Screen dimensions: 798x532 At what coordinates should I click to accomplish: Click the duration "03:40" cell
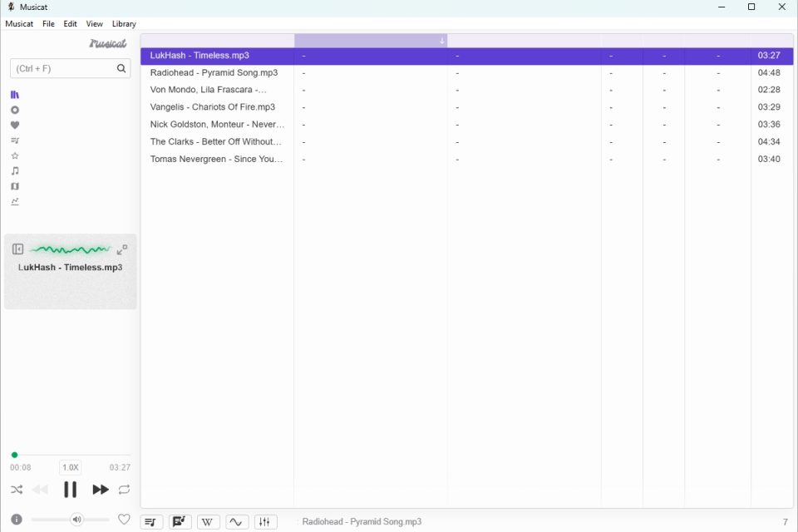pos(768,159)
